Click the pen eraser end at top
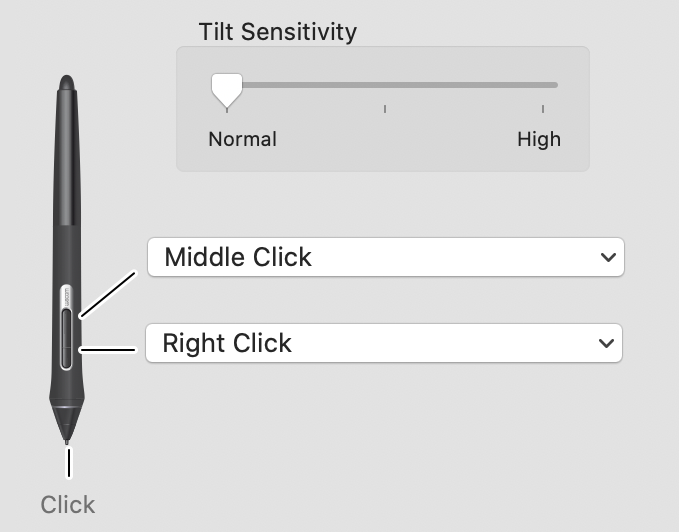 click(x=67, y=83)
